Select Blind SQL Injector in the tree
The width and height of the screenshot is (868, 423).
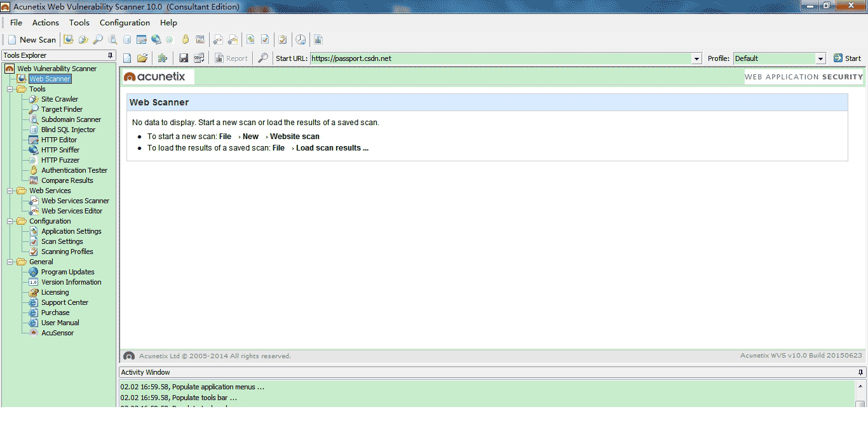click(x=68, y=130)
